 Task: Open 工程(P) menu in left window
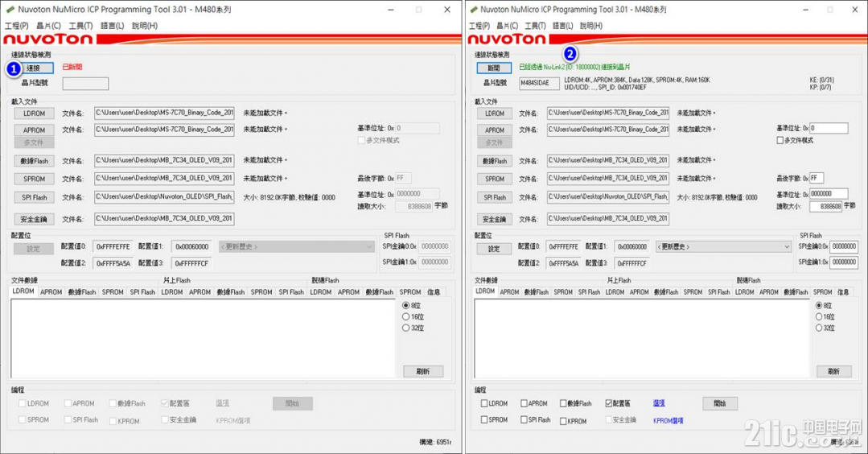click(17, 26)
